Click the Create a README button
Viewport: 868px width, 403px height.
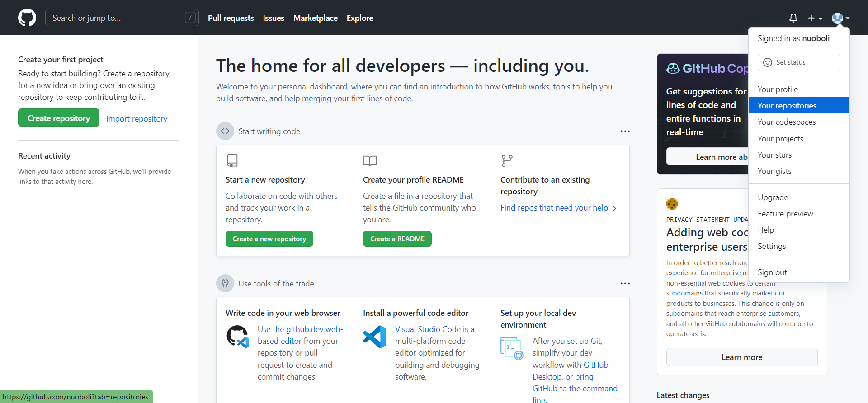coord(397,239)
